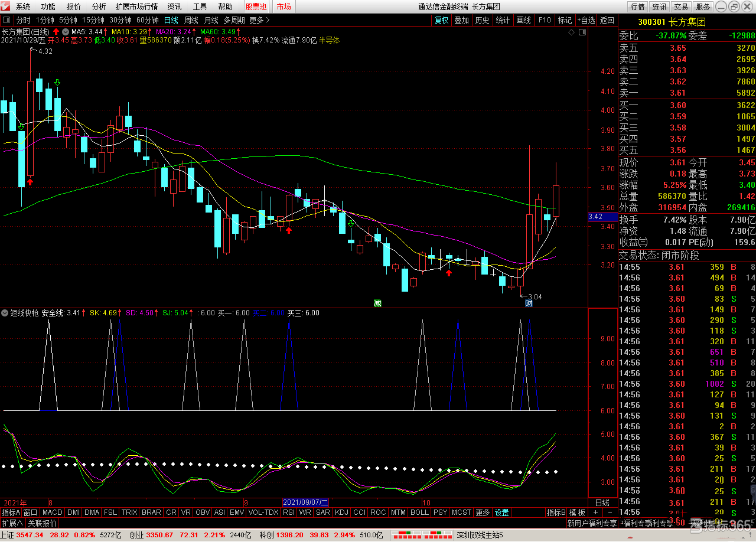Viewport: 756px width, 542px height.
Task: Expand the 指标A dropdown
Action: (11, 512)
